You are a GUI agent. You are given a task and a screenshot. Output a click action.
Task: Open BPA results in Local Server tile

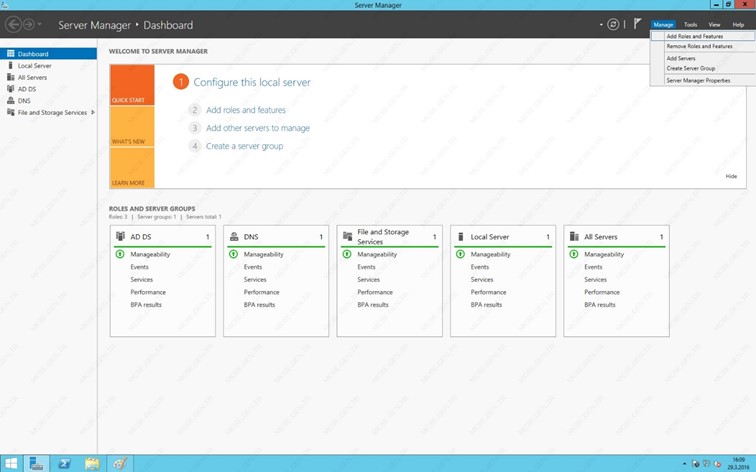tap(486, 305)
